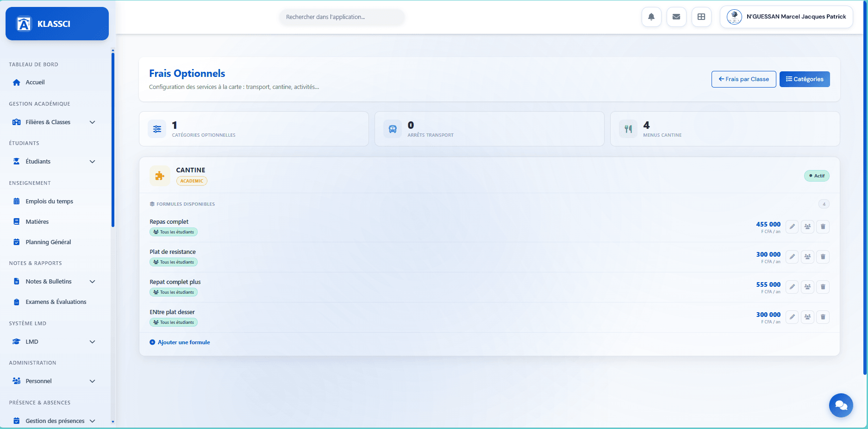Edit the ENtre plat desser formula

792,317
